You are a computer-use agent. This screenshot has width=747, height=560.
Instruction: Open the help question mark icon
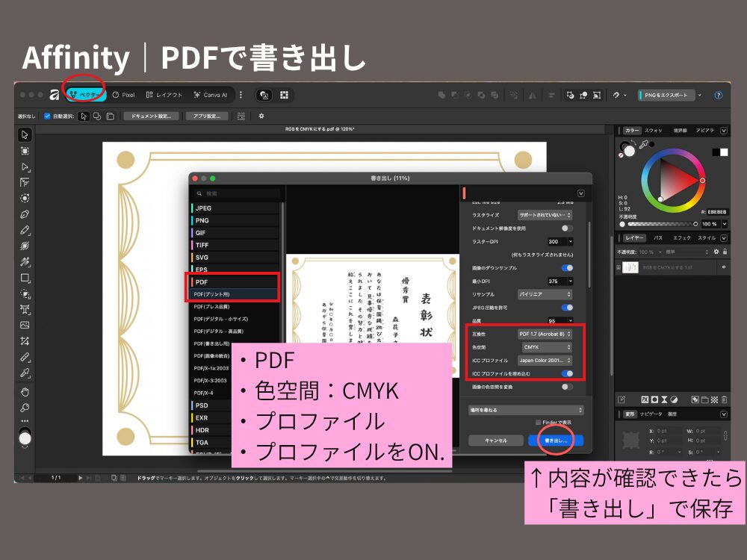(x=719, y=96)
